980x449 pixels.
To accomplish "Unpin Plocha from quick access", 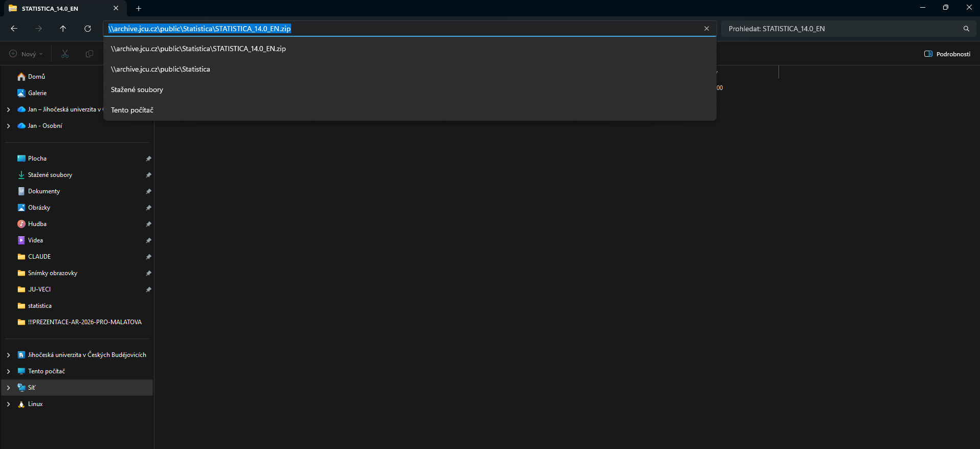I will (x=148, y=159).
